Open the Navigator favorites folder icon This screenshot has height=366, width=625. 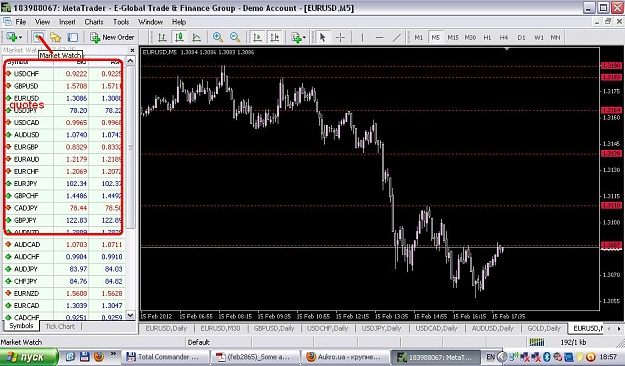click(55, 37)
